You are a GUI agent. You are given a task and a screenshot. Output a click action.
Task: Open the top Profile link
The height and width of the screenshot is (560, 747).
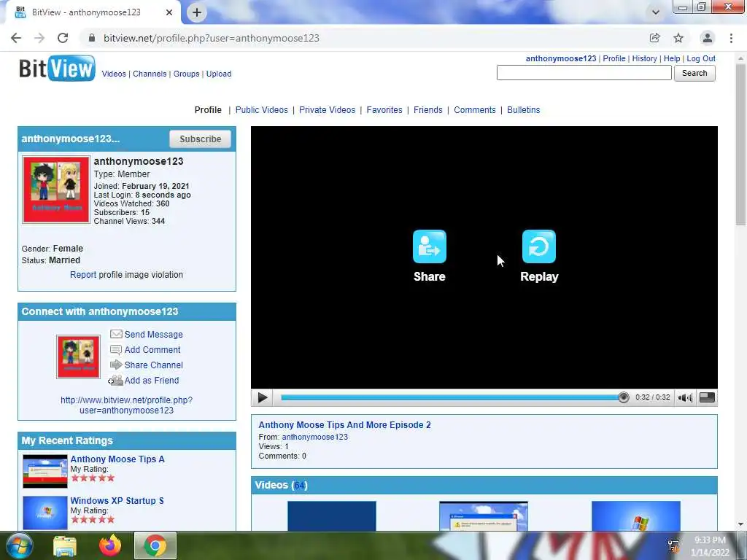point(614,58)
